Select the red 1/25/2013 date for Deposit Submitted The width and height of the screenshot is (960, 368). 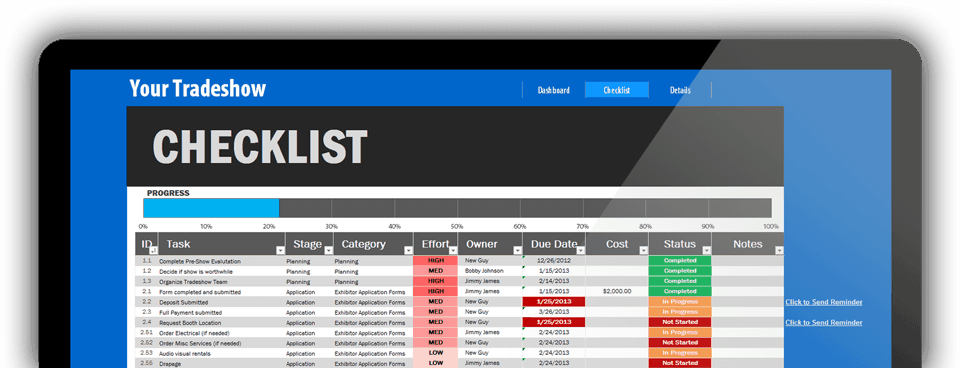(x=553, y=302)
